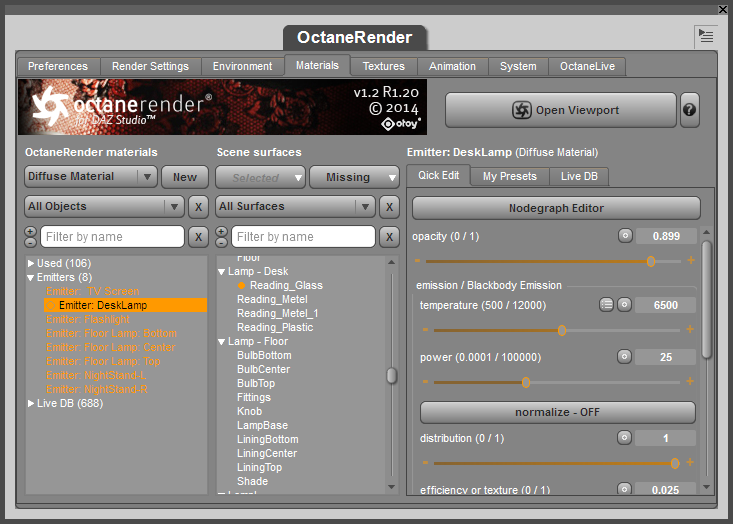This screenshot has width=733, height=524.
Task: Decrease distribution with the minus icon
Action: pyautogui.click(x=425, y=463)
